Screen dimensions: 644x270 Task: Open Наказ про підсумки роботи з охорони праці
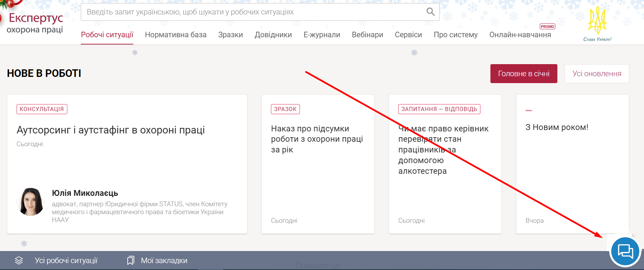point(317,139)
